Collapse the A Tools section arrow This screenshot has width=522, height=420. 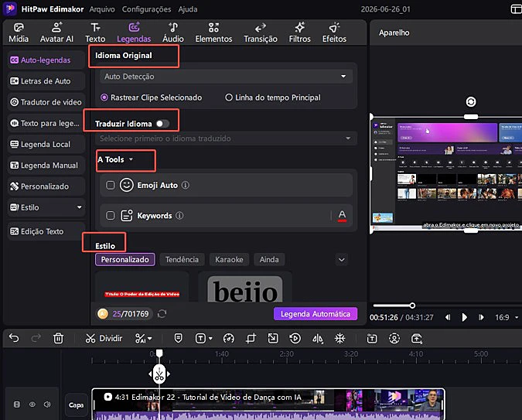131,159
